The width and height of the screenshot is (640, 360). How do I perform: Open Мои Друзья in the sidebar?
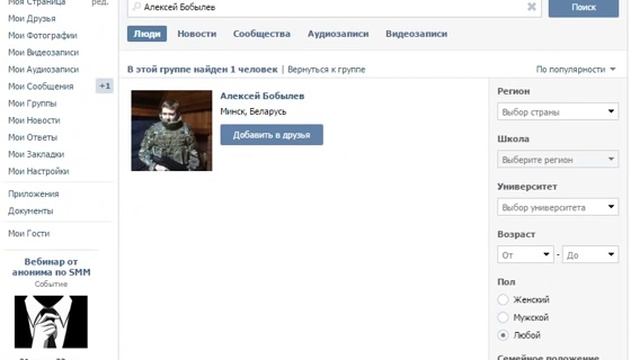coord(32,18)
